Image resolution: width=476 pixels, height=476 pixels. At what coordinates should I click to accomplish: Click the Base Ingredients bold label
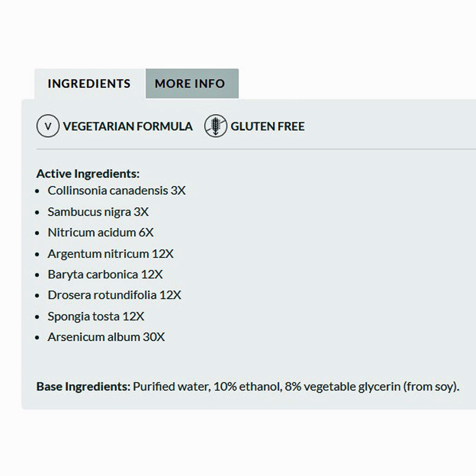[x=84, y=387]
